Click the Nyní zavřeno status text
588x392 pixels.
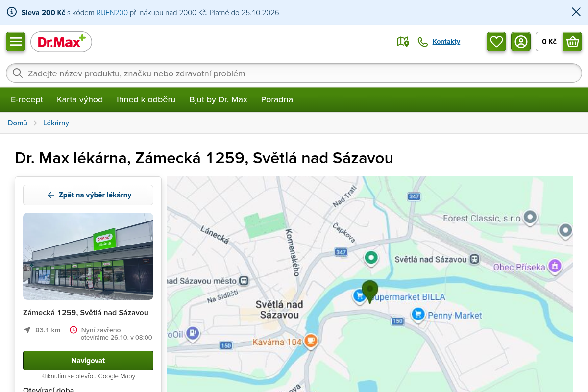pyautogui.click(x=101, y=330)
